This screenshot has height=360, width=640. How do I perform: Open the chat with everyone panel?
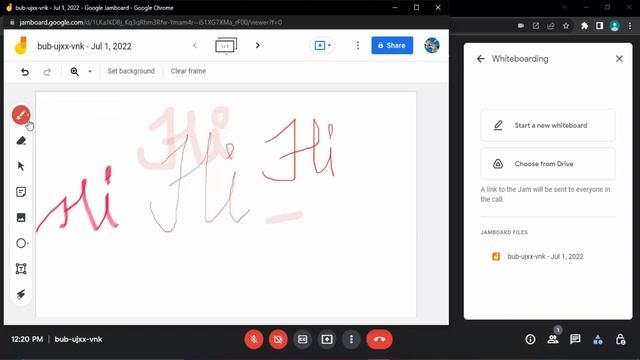point(575,339)
